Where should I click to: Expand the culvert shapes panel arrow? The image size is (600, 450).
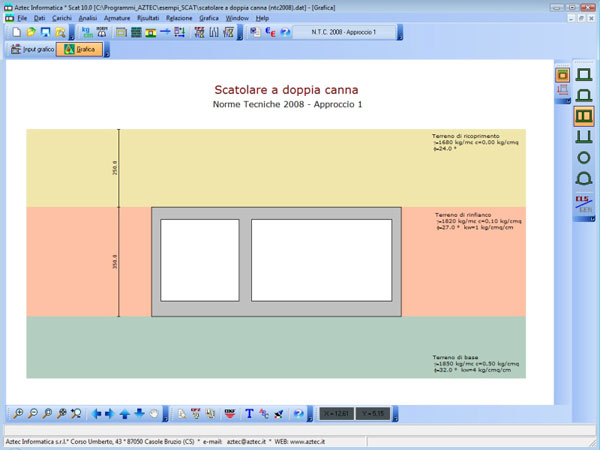584,219
